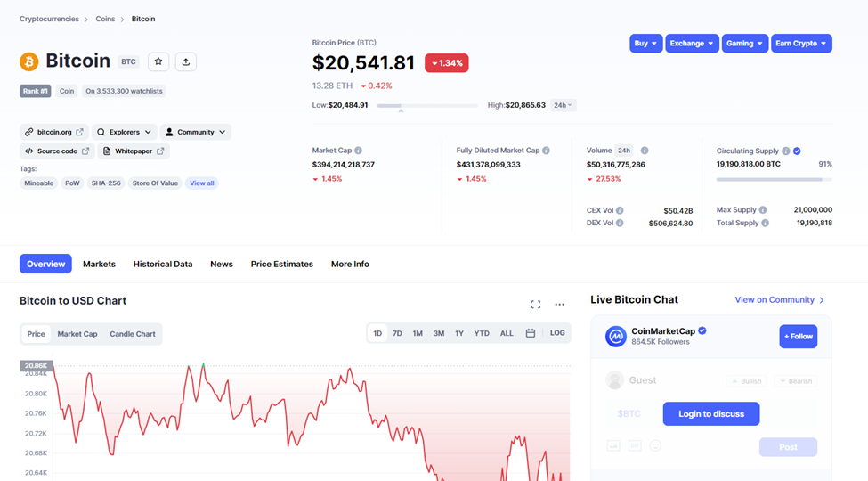This screenshot has height=481, width=868.
Task: Click info icon beside Circulating Supply
Action: 785,151
